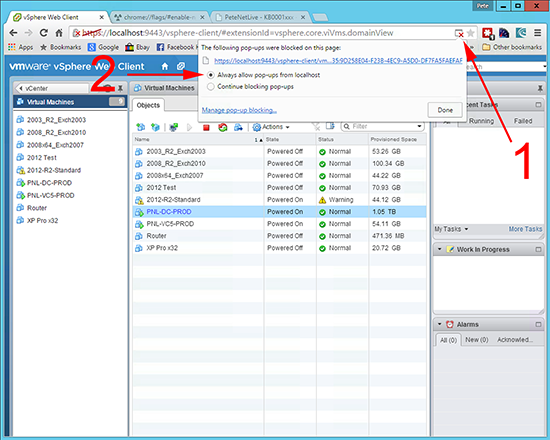Click the Done button in pop-up dialog
Image resolution: width=550 pixels, height=440 pixels.
[445, 110]
